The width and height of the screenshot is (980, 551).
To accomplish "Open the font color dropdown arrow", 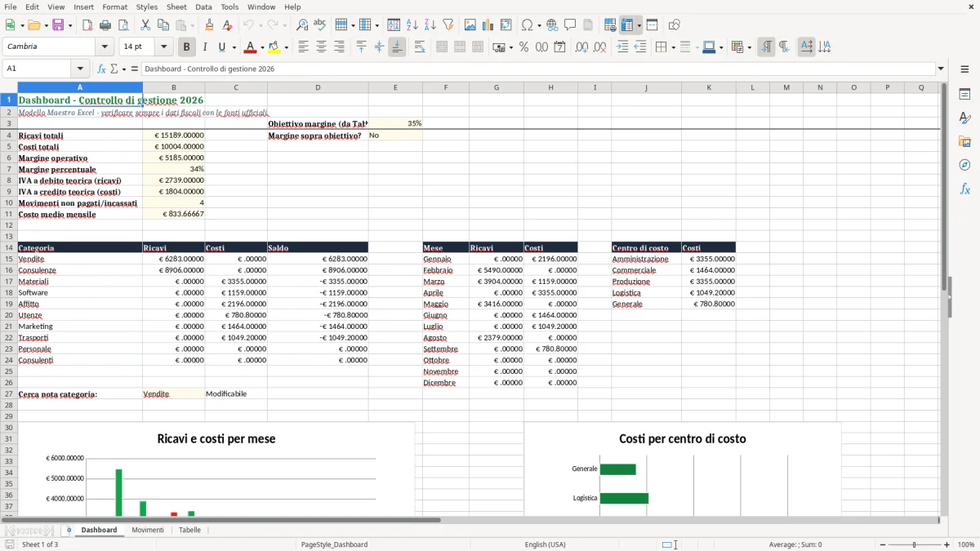I will (x=262, y=47).
